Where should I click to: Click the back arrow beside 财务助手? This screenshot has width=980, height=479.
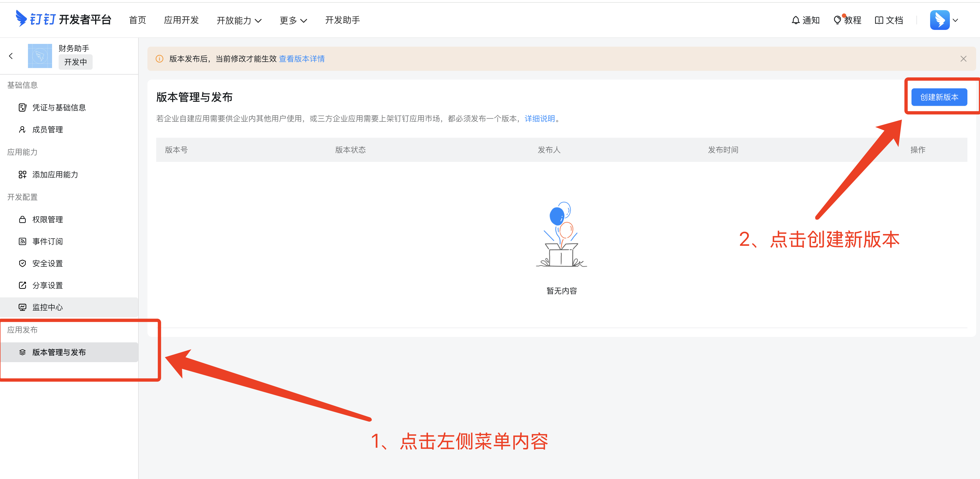click(11, 56)
